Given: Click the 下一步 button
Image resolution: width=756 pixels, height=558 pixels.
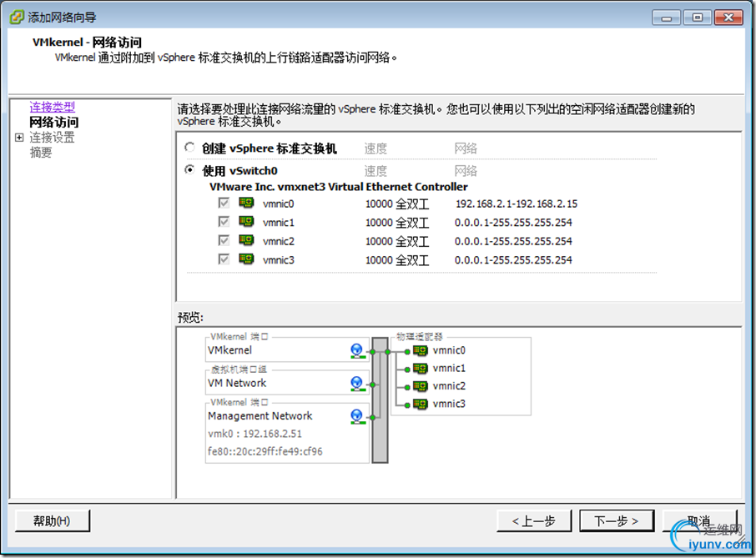Looking at the screenshot, I should [617, 520].
